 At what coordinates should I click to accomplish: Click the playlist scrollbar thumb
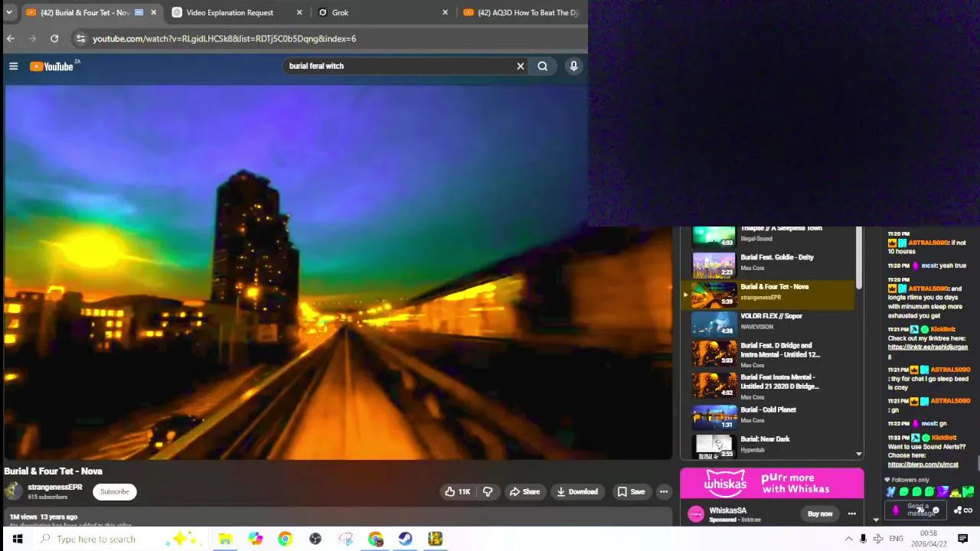(x=859, y=257)
